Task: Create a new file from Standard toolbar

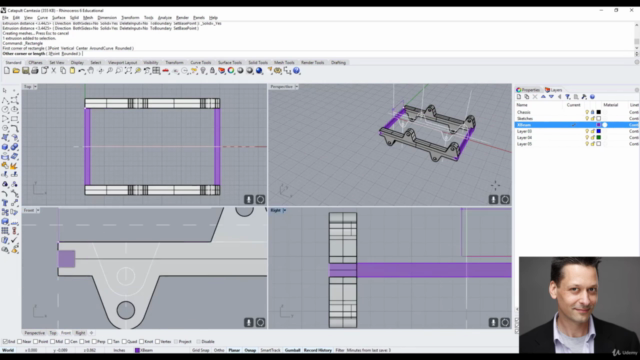Action: [7, 71]
